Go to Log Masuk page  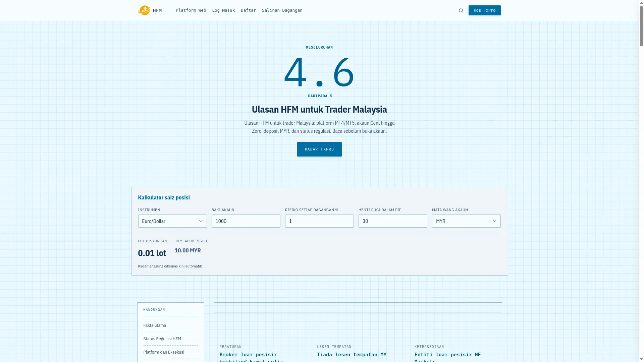[223, 10]
